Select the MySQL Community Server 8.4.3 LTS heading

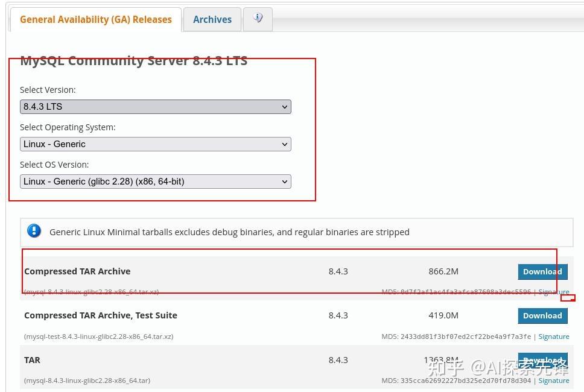pyautogui.click(x=134, y=60)
